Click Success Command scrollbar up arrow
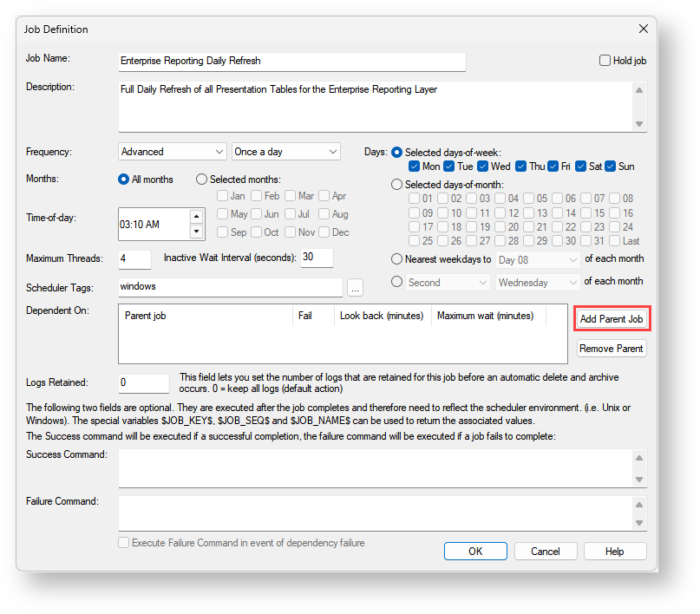This screenshot has height=614, width=700. (639, 458)
